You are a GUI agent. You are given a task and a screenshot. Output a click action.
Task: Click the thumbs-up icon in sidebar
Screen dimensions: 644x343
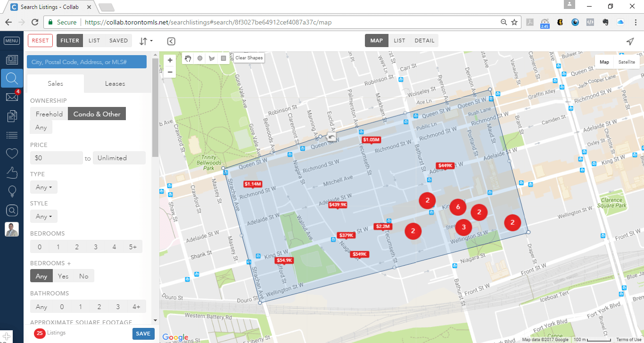pyautogui.click(x=12, y=172)
